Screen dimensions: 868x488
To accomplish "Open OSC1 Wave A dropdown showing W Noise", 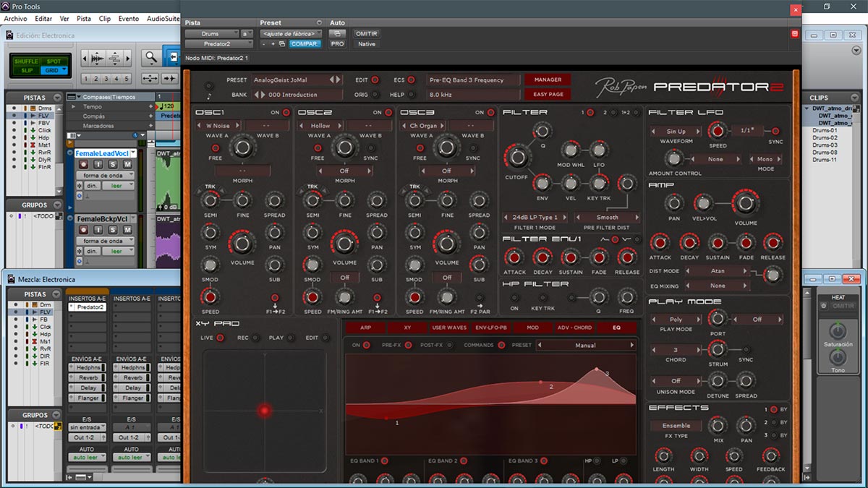I will tap(218, 125).
